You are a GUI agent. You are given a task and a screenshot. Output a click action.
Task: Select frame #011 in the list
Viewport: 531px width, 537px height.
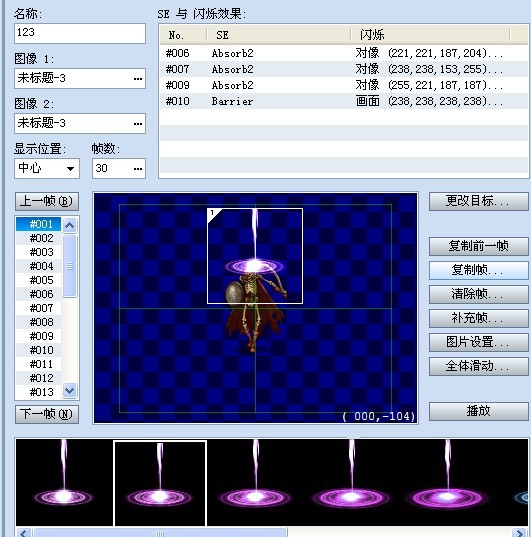tap(39, 364)
